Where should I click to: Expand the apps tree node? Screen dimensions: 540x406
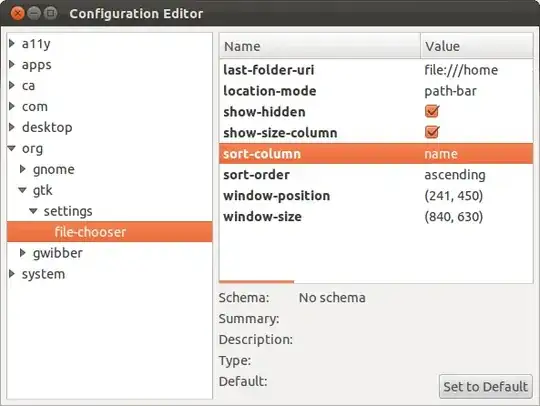[12, 64]
